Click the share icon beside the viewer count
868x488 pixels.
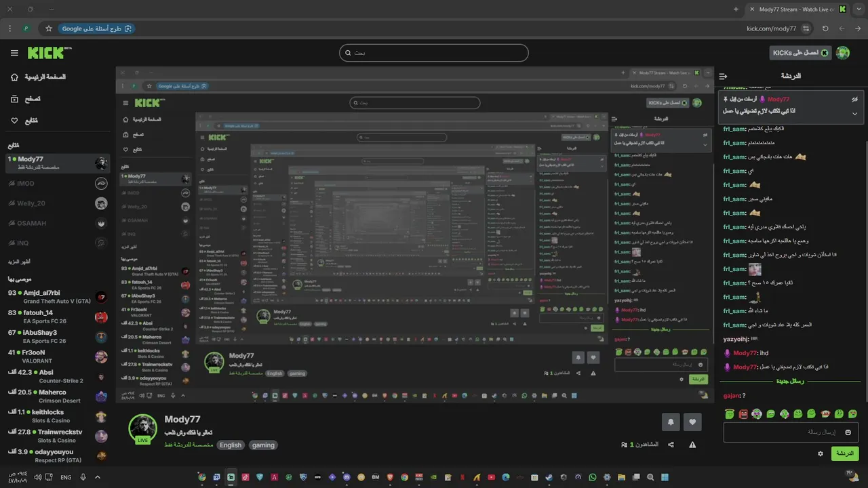pos(671,445)
